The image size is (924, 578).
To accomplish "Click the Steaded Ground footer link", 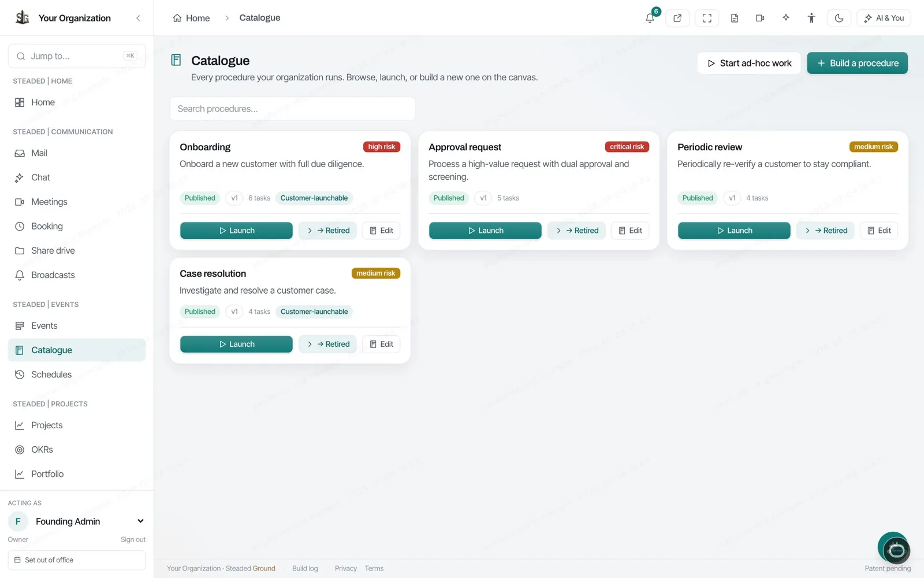I will tap(251, 569).
